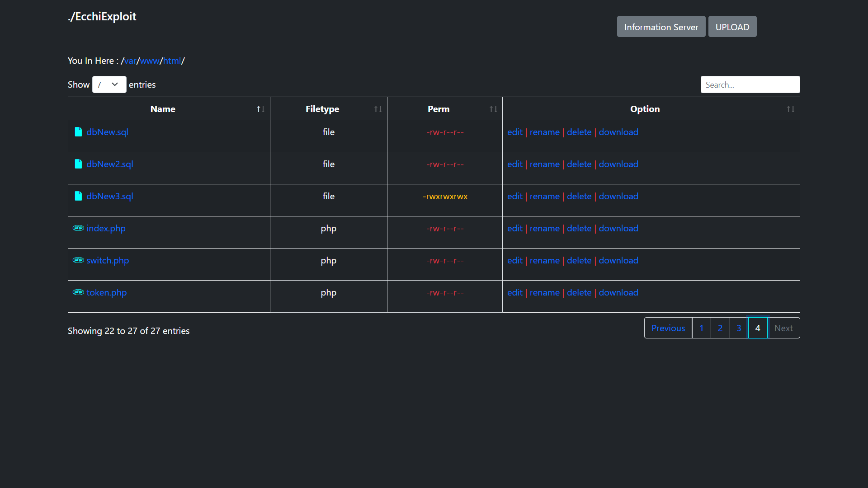Delete the switch.php file
Image resolution: width=868 pixels, height=488 pixels.
click(579, 260)
